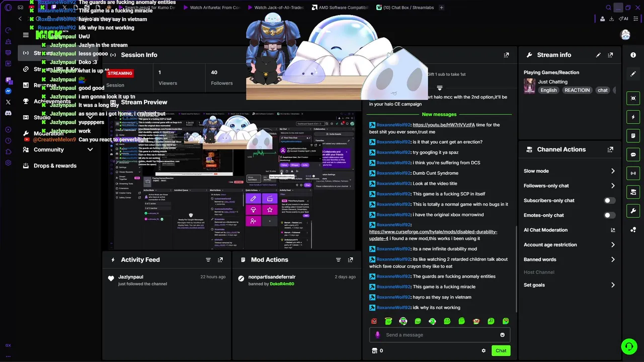Screen dimensions: 644x362
Task: Pop out the Channel Actions panel
Action: pyautogui.click(x=610, y=149)
